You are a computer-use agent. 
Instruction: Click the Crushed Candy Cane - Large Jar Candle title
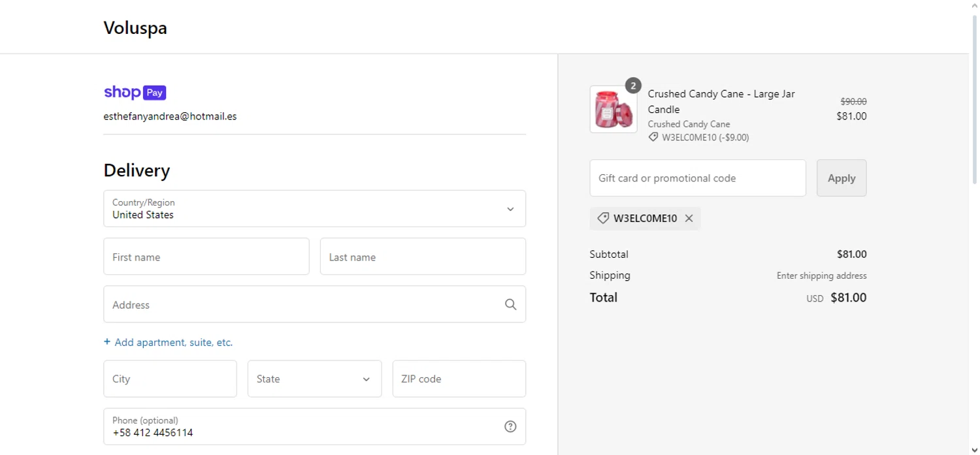tap(721, 101)
